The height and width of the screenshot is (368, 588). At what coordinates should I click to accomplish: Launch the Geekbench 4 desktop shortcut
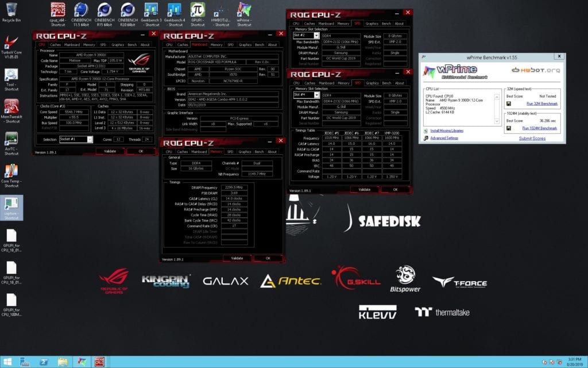(175, 14)
